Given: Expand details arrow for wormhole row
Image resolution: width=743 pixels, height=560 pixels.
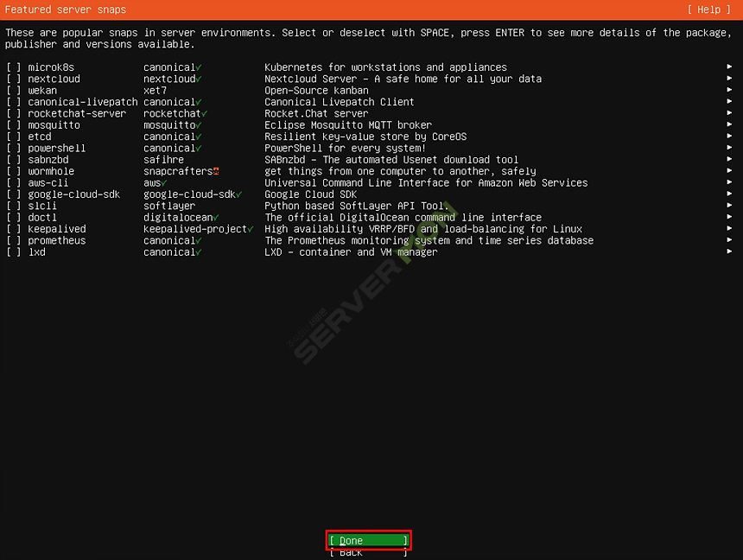Looking at the screenshot, I should coord(729,171).
